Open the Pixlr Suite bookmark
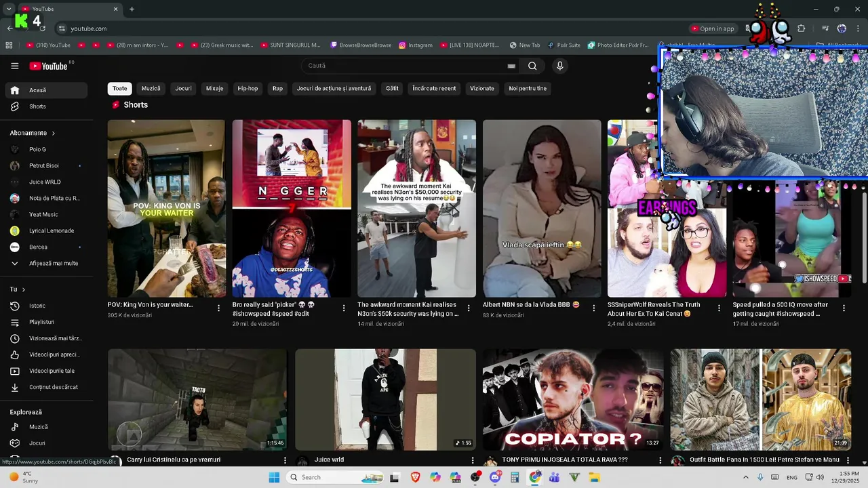The height and width of the screenshot is (488, 868). pyautogui.click(x=564, y=45)
